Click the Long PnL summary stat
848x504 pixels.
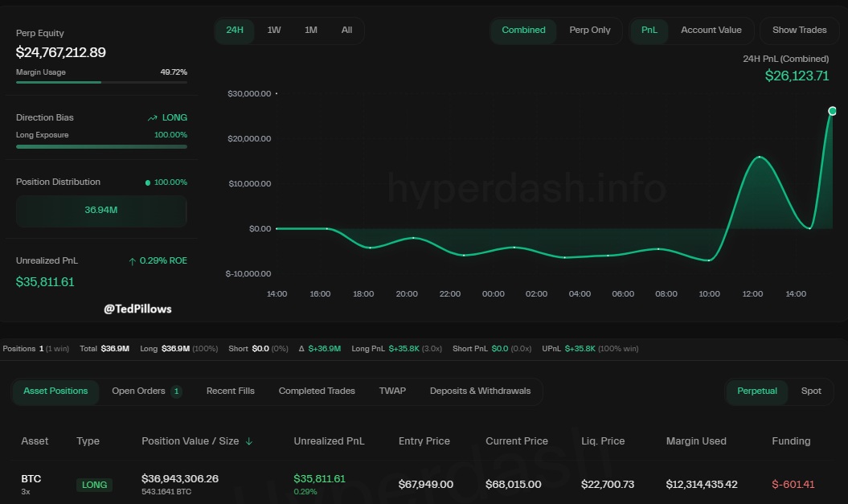(x=396, y=349)
